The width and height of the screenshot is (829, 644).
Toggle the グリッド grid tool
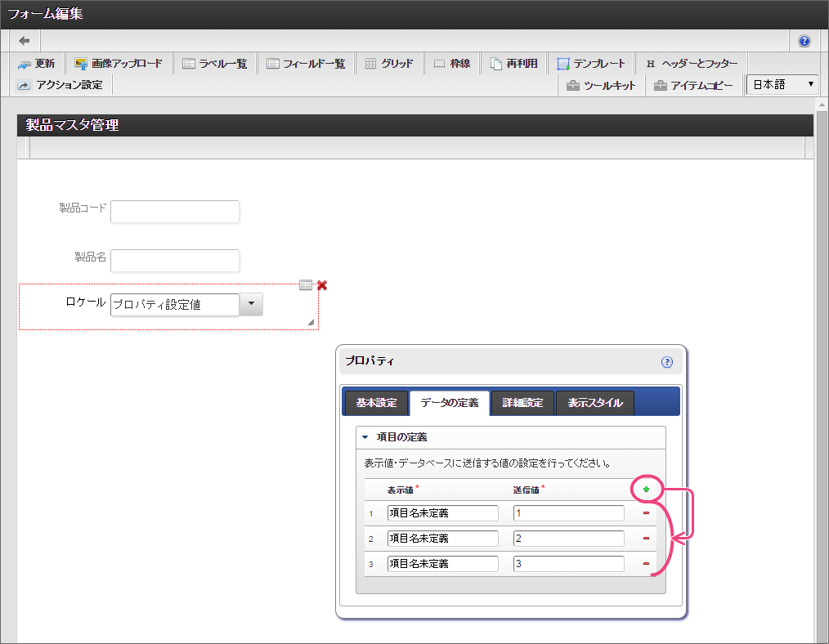pos(389,64)
